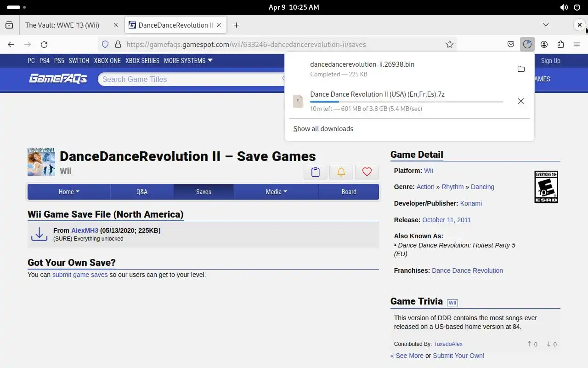The image size is (588, 368).
Task: Click the Action genre link
Action: pyautogui.click(x=425, y=187)
